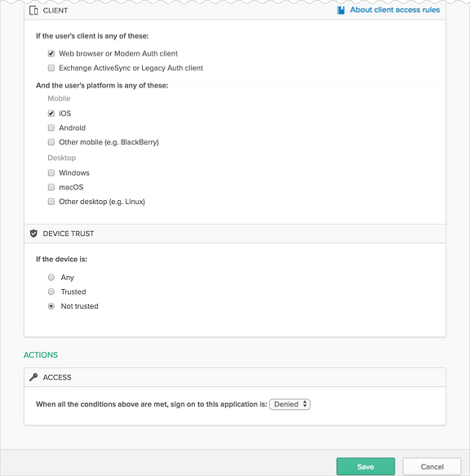Viewport: 470px width, 476px height.
Task: Click the Access key icon
Action: click(33, 377)
